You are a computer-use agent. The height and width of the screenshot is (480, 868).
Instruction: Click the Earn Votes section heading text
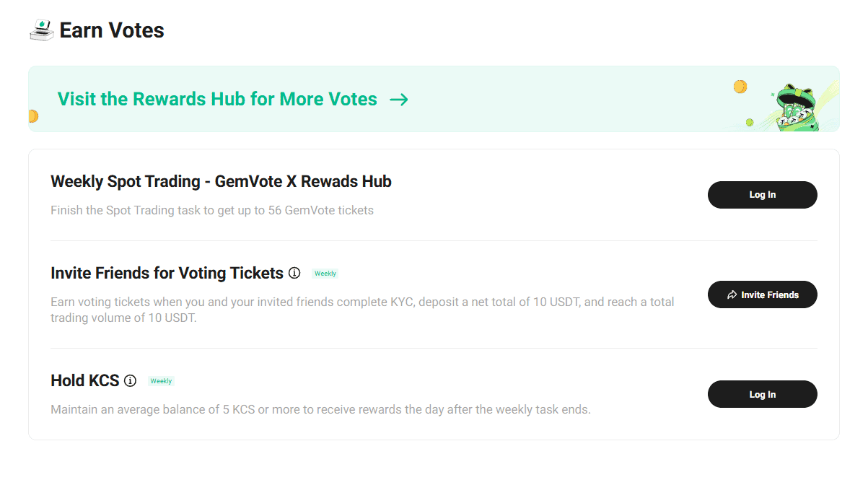[x=112, y=30]
